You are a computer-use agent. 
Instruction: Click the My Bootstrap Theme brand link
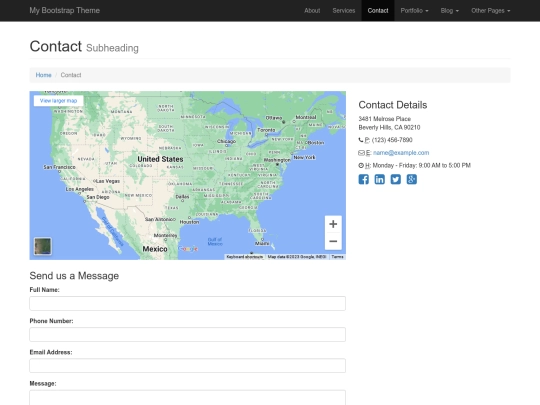click(64, 10)
